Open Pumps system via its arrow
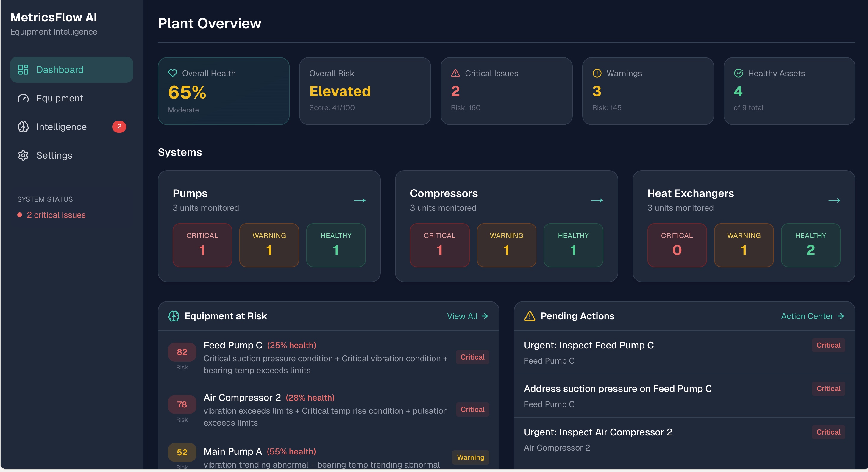The height and width of the screenshot is (472, 868). (x=360, y=201)
